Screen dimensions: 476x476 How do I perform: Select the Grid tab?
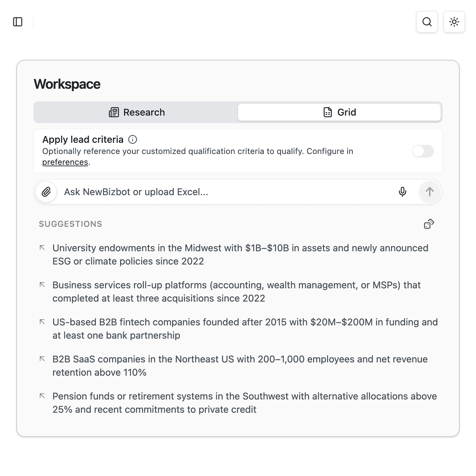339,112
